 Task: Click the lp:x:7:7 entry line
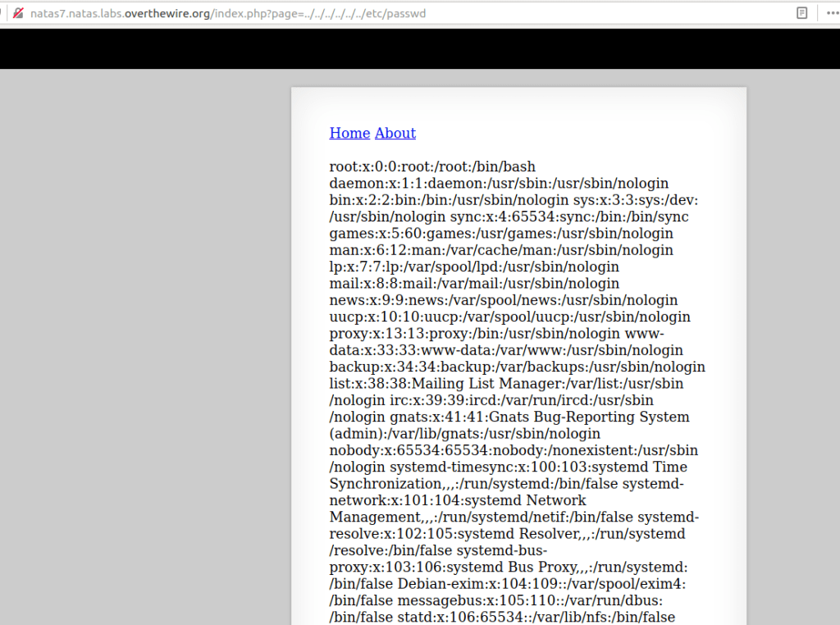(x=474, y=267)
